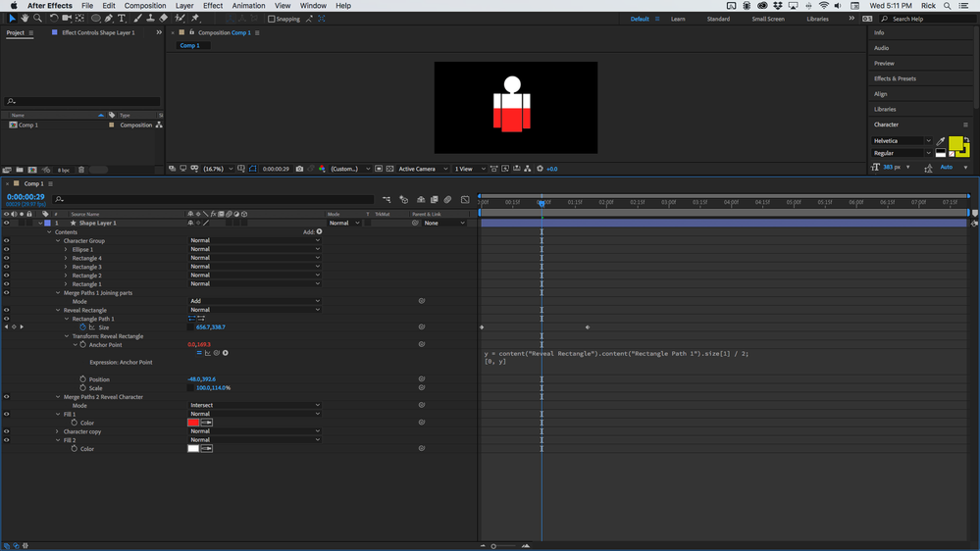Screen dimensions: 980x551
Task: Open Merge Paths 2 Intersect mode dropdown
Action: point(254,406)
